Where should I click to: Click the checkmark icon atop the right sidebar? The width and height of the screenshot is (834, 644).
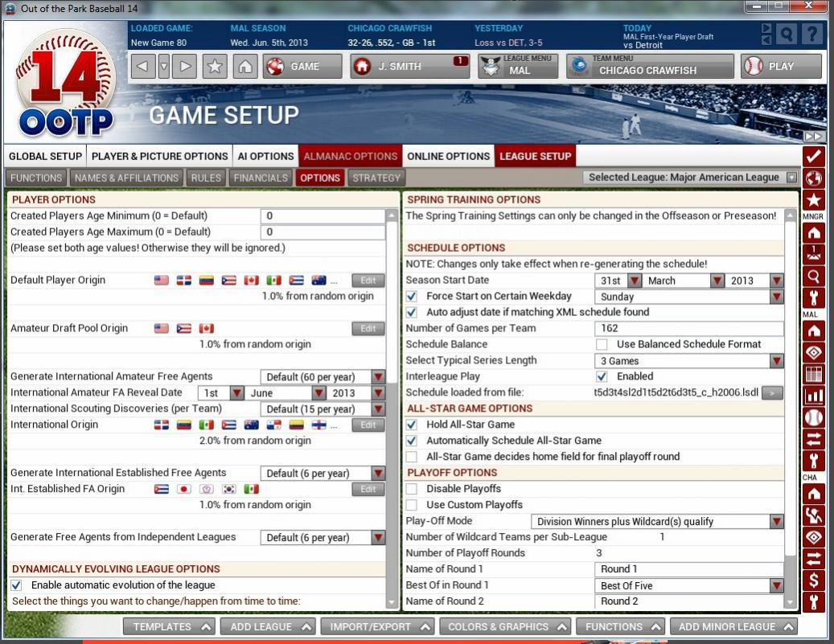coord(814,156)
